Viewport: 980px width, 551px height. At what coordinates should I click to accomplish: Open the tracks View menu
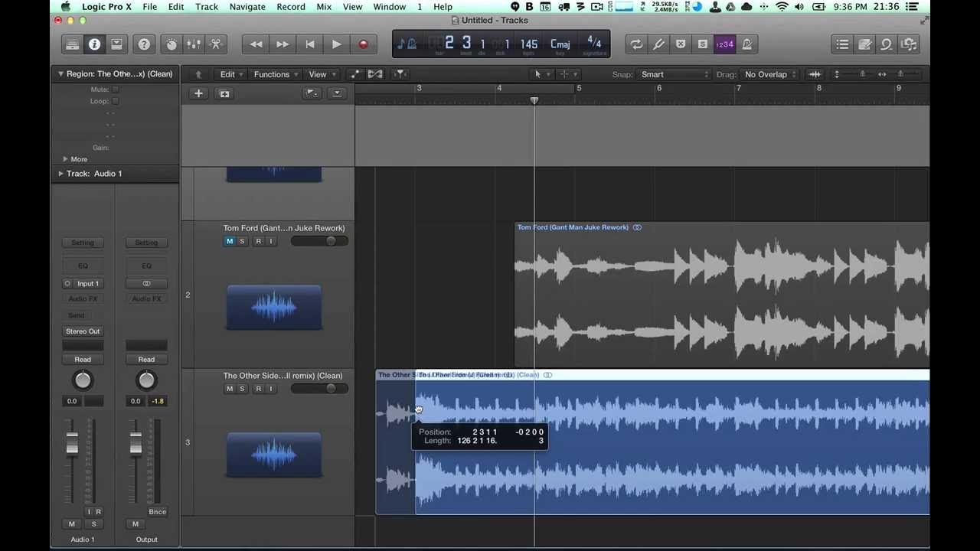322,74
